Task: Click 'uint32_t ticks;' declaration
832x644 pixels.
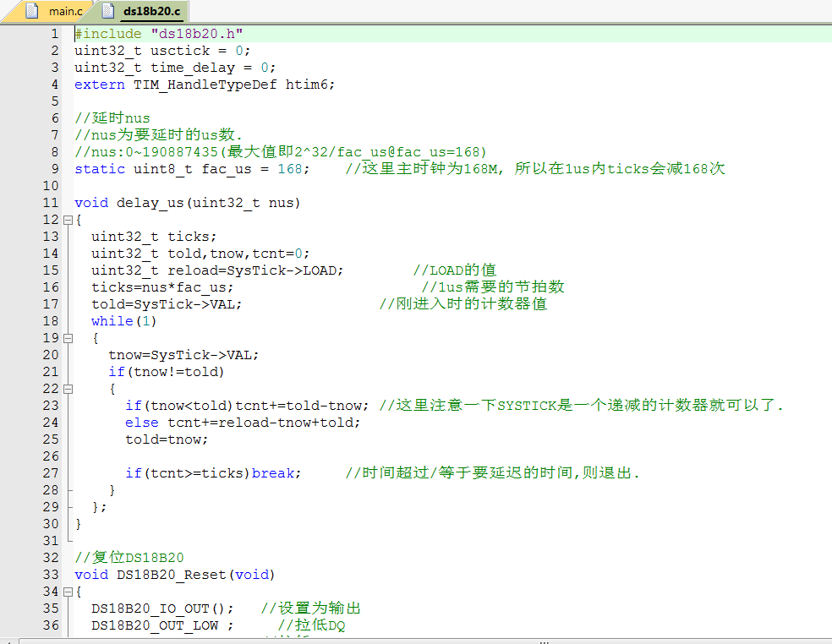Action: pyautogui.click(x=154, y=237)
